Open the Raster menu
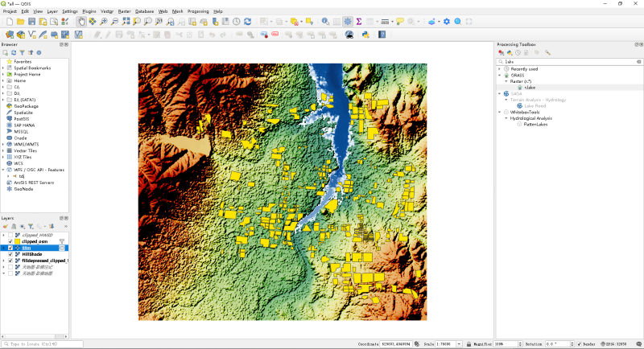644x349 pixels. click(x=125, y=11)
